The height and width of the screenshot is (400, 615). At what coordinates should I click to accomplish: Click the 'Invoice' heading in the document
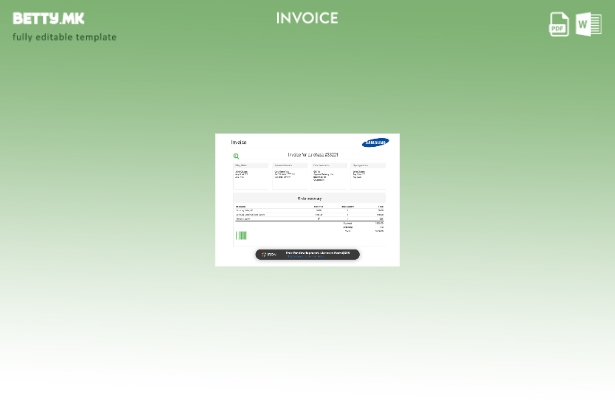coord(239,142)
